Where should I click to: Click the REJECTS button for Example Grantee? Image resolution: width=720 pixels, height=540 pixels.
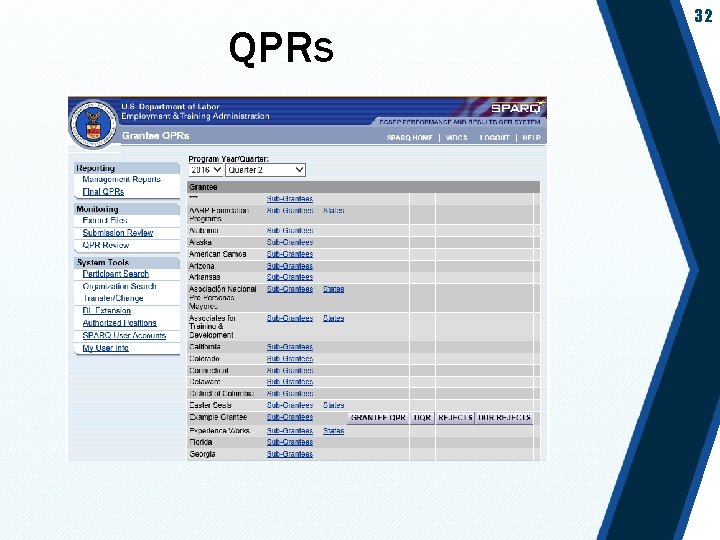tap(455, 418)
